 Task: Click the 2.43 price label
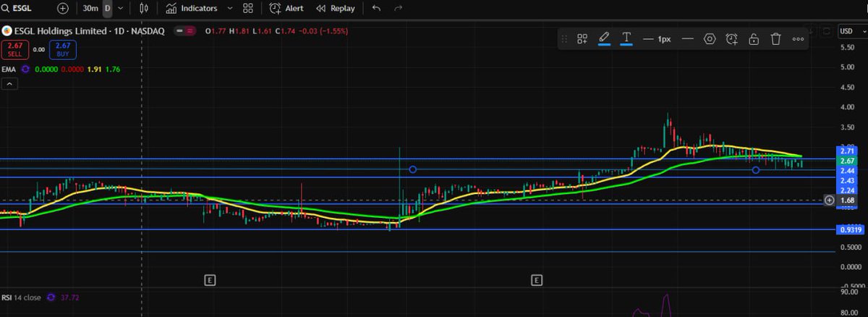pyautogui.click(x=848, y=180)
